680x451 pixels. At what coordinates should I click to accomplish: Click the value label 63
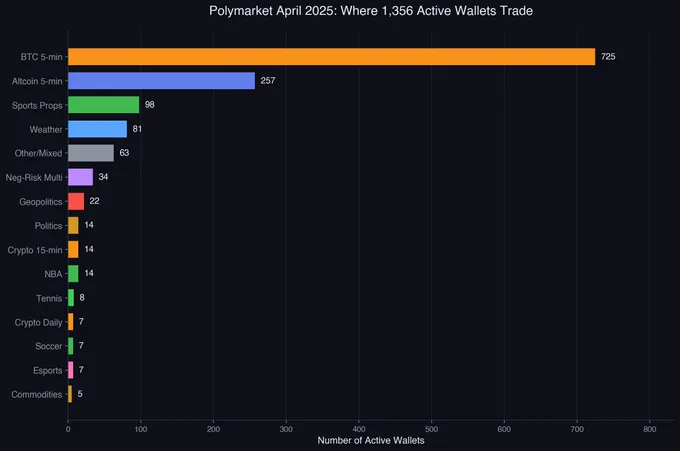tap(124, 153)
